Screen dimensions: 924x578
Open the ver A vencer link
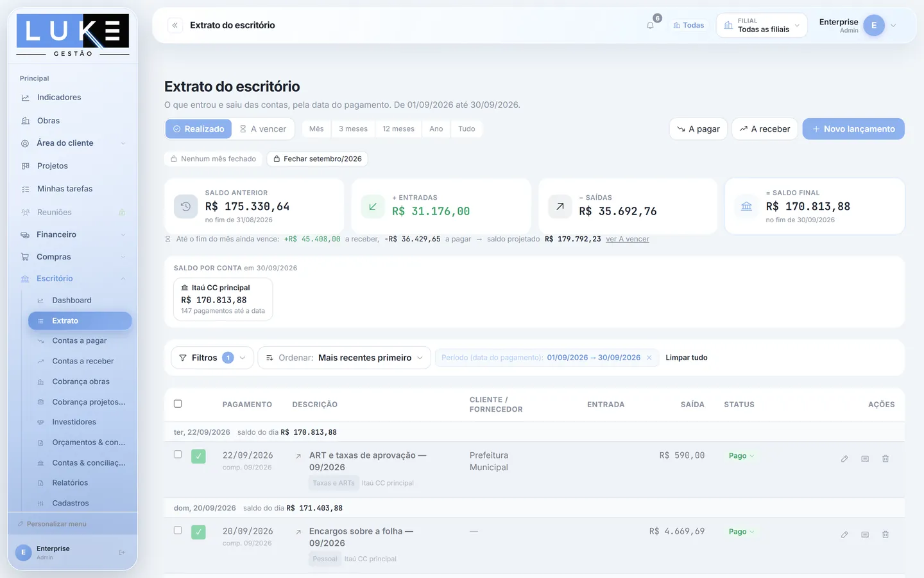click(628, 239)
